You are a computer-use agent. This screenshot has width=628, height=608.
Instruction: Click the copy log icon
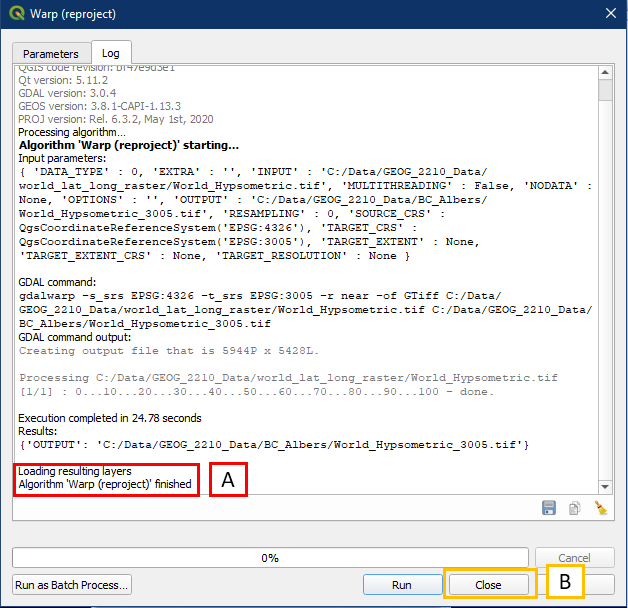click(x=575, y=508)
